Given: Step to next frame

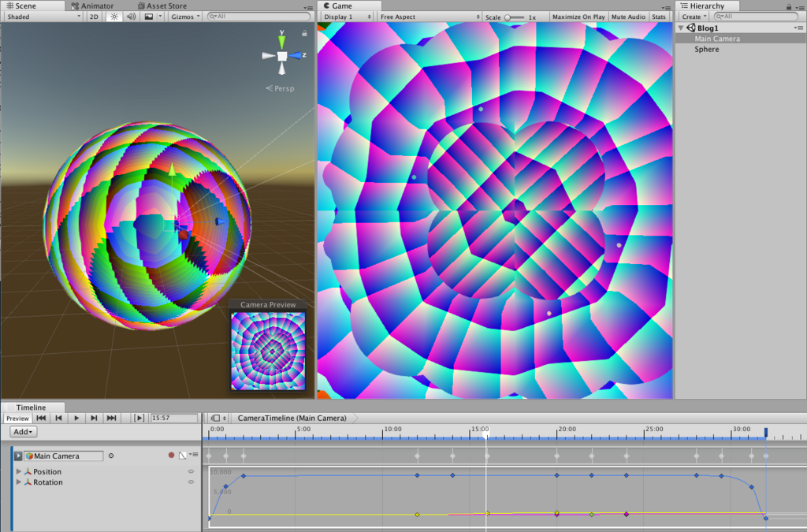Looking at the screenshot, I should [x=94, y=419].
